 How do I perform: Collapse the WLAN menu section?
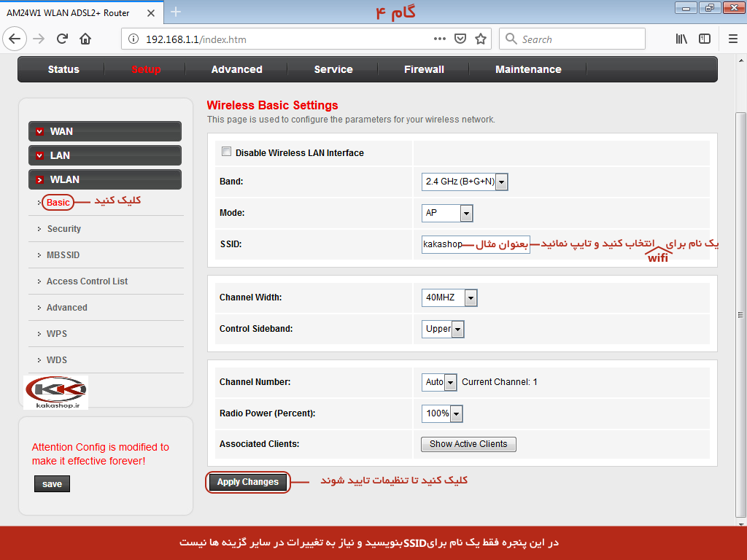[x=105, y=179]
